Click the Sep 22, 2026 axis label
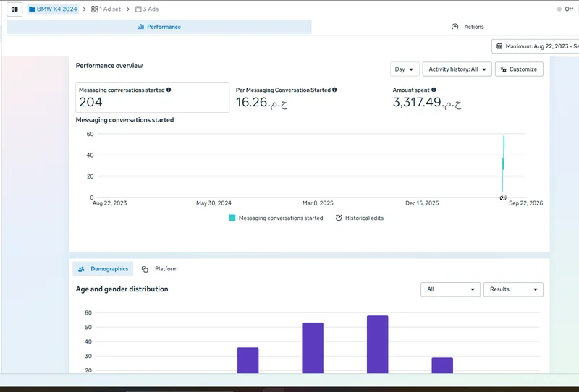The height and width of the screenshot is (392, 579). (x=526, y=203)
